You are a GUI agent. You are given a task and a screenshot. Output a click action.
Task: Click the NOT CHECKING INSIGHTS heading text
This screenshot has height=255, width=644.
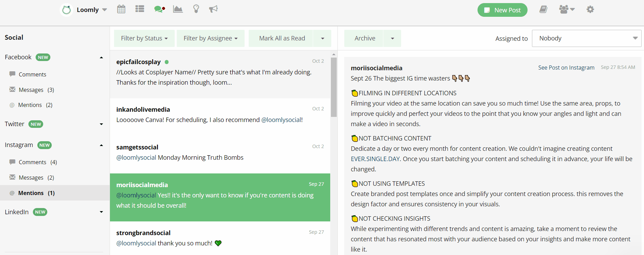pos(394,218)
